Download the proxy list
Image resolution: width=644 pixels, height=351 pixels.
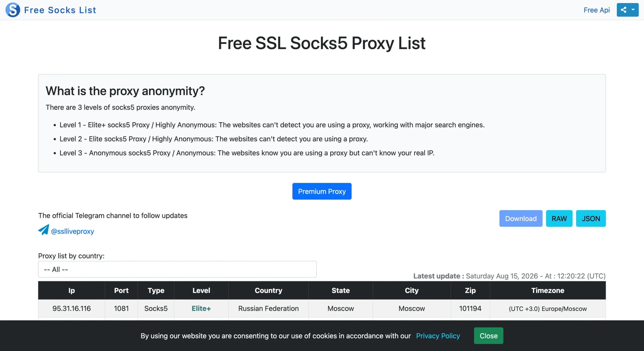[x=521, y=218]
